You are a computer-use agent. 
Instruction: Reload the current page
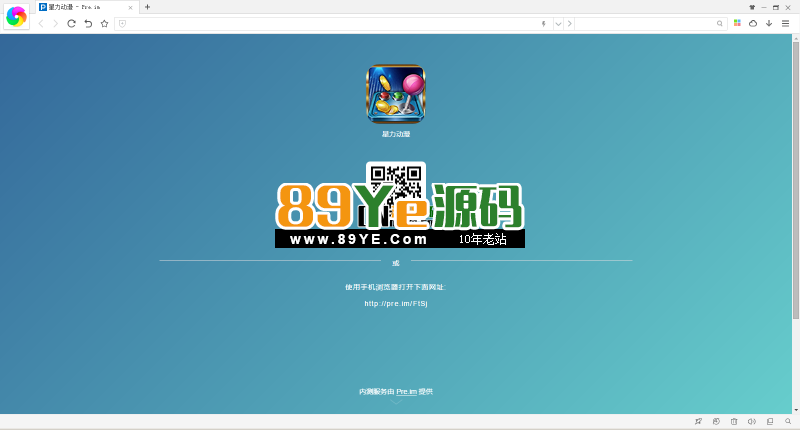point(71,23)
